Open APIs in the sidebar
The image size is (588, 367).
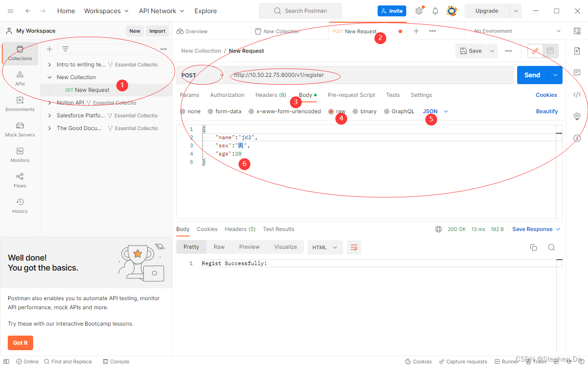tap(20, 79)
